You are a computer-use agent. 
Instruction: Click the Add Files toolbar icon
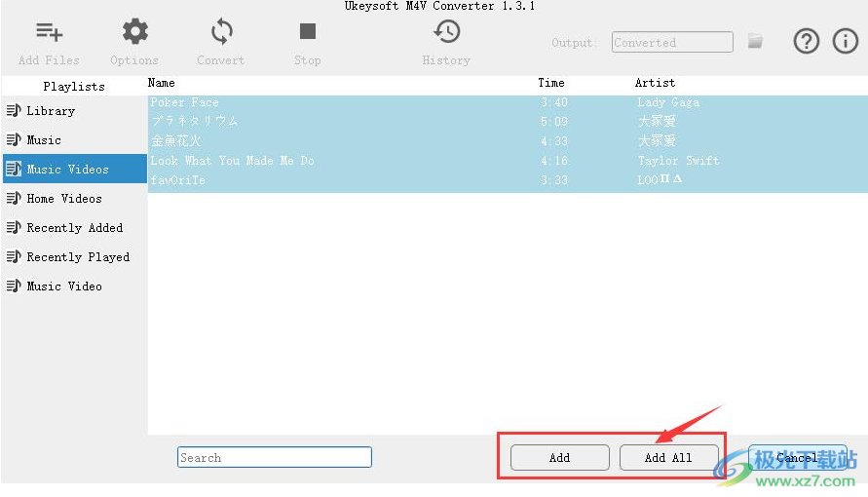50,32
